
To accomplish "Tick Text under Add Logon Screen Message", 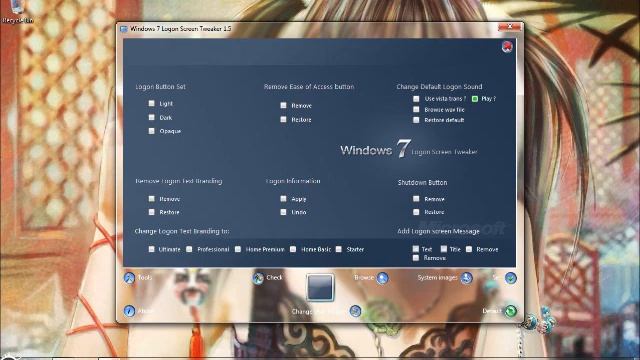I will (x=416, y=249).
